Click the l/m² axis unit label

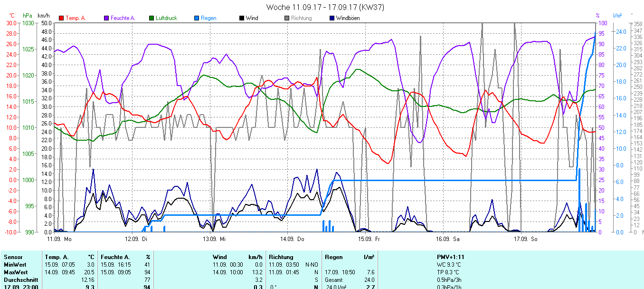(x=617, y=16)
